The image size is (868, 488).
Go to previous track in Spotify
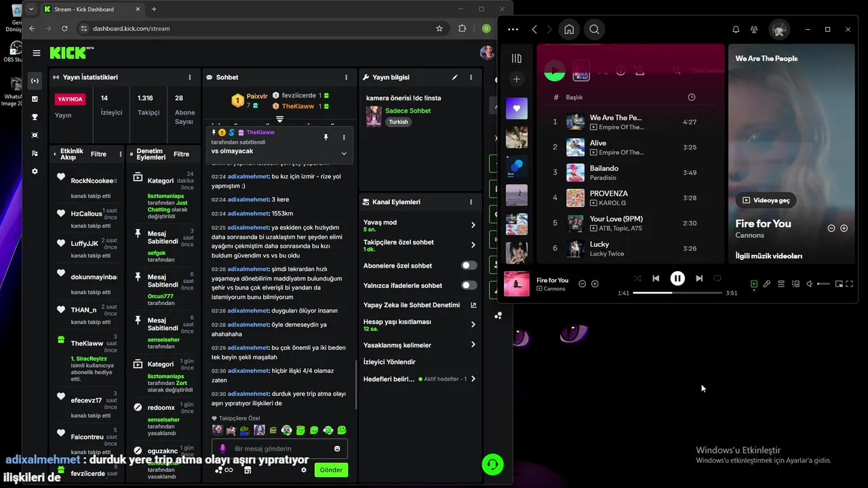[656, 278]
